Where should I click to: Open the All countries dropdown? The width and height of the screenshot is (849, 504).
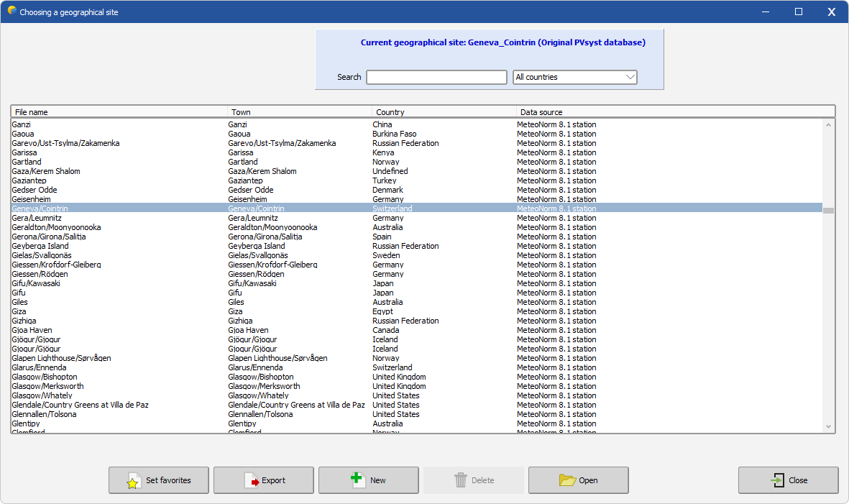click(x=575, y=77)
